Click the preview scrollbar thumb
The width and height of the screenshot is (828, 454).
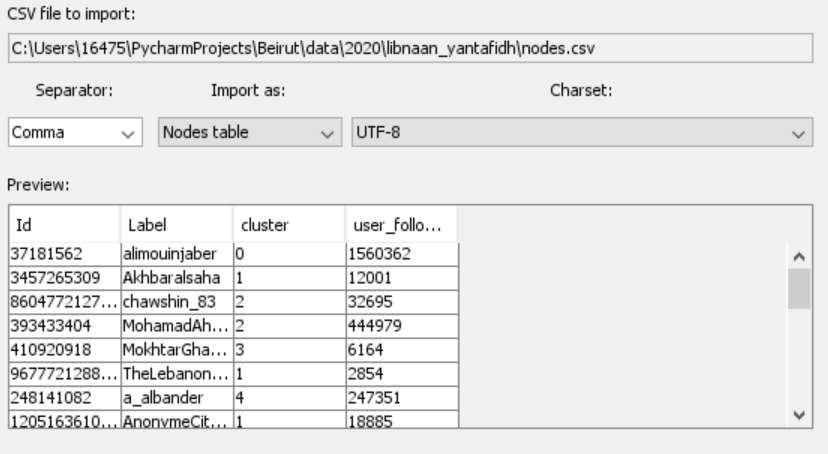coord(799,289)
